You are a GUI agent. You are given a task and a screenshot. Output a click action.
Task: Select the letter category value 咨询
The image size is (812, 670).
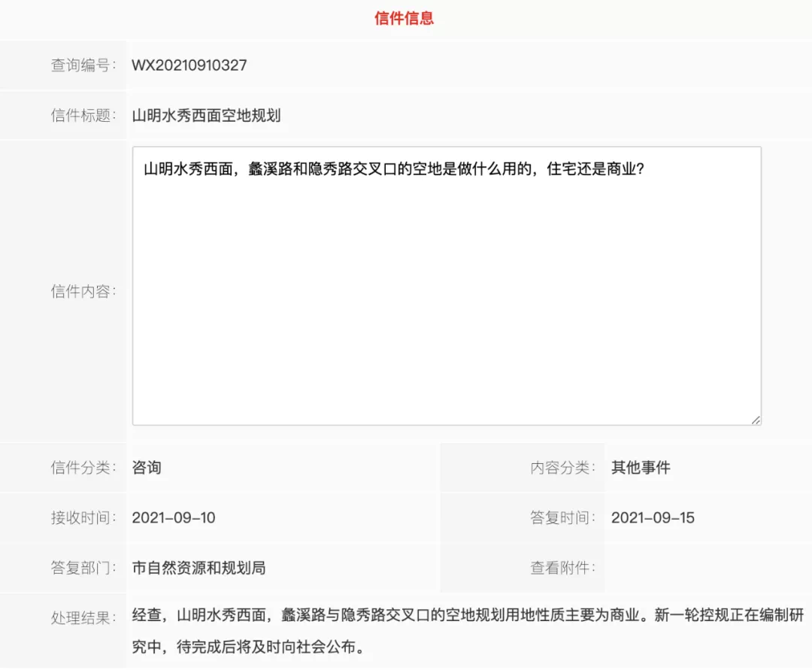point(147,468)
